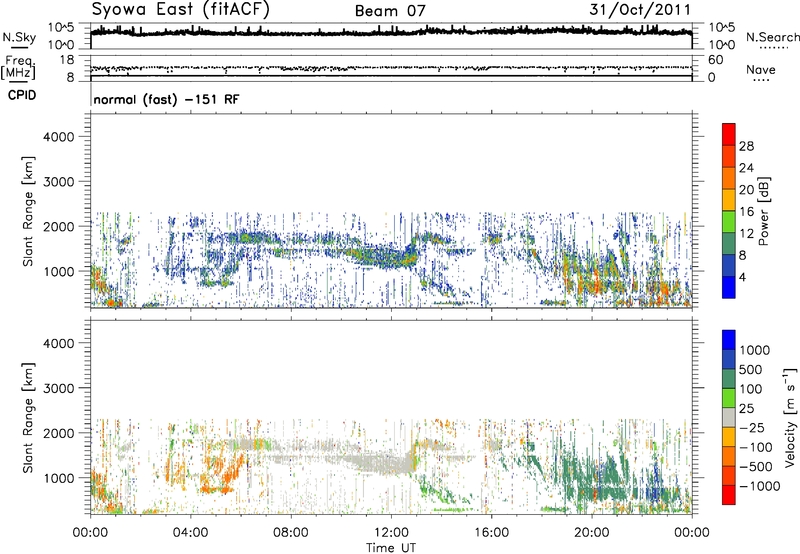Click the 'N.Sky' legend label

[19, 37]
